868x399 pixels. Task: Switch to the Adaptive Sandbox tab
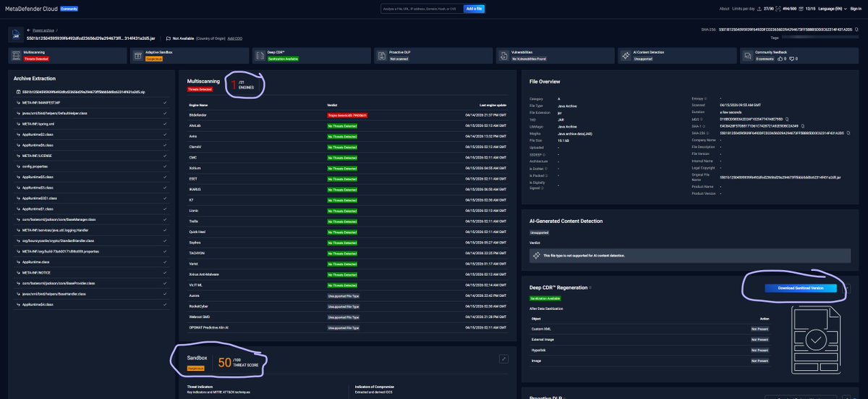point(189,55)
